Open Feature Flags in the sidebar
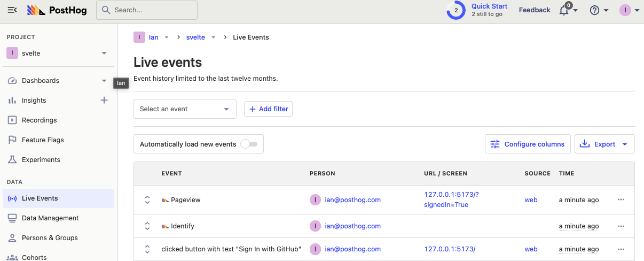 pos(43,140)
